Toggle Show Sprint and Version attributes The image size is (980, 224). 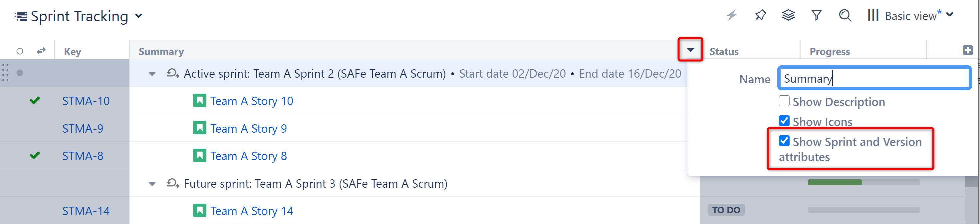pyautogui.click(x=784, y=141)
